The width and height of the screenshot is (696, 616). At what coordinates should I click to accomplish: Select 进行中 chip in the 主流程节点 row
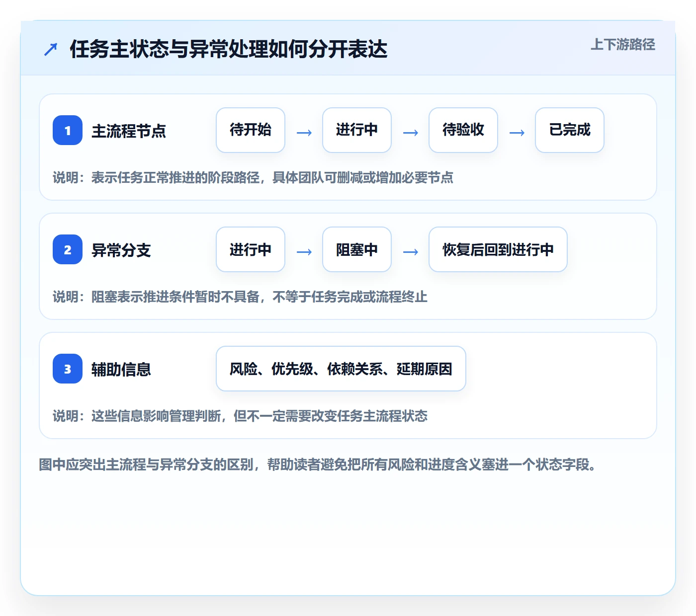click(x=357, y=130)
